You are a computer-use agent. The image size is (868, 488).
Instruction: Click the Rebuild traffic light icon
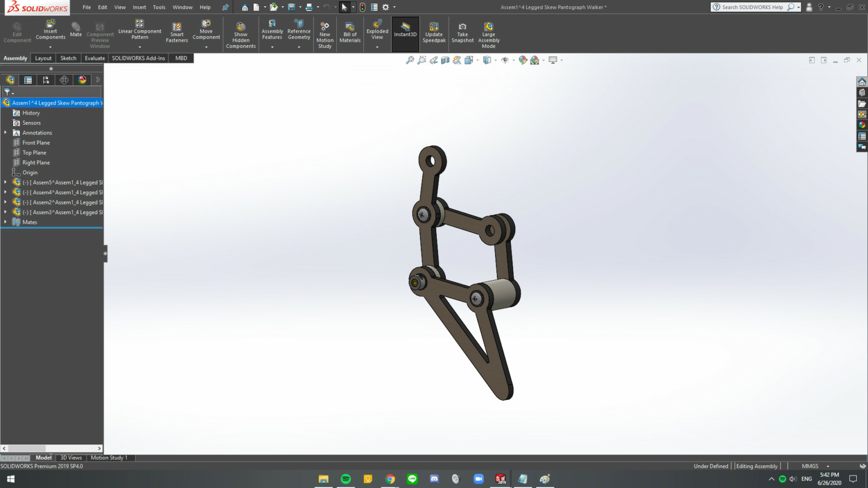362,7
